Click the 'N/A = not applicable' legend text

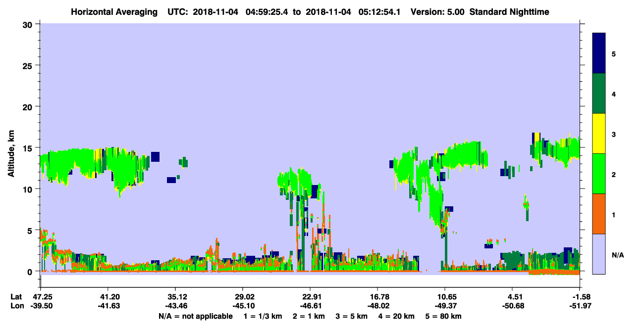(x=195, y=316)
